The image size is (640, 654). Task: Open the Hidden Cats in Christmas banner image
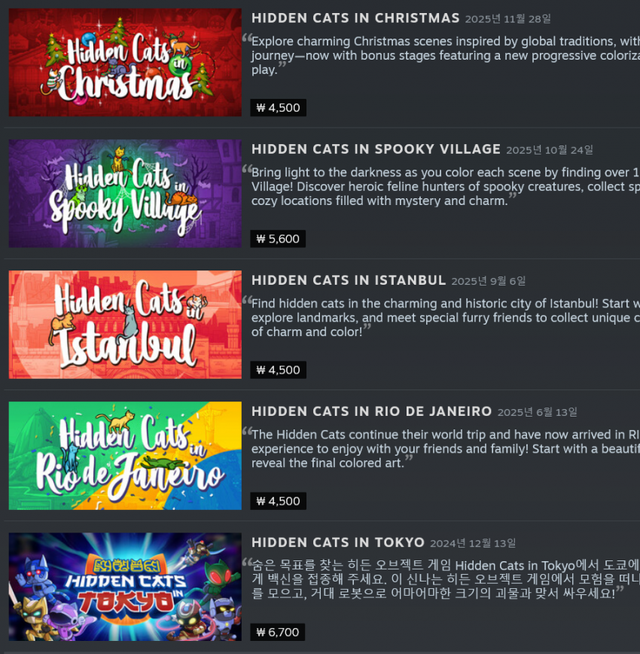125,63
